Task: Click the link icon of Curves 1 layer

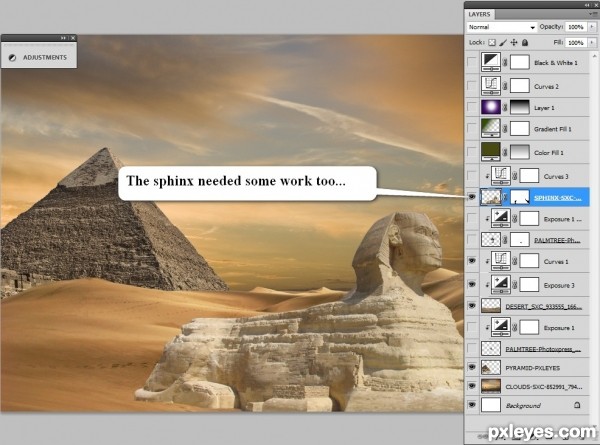Action: (515, 262)
